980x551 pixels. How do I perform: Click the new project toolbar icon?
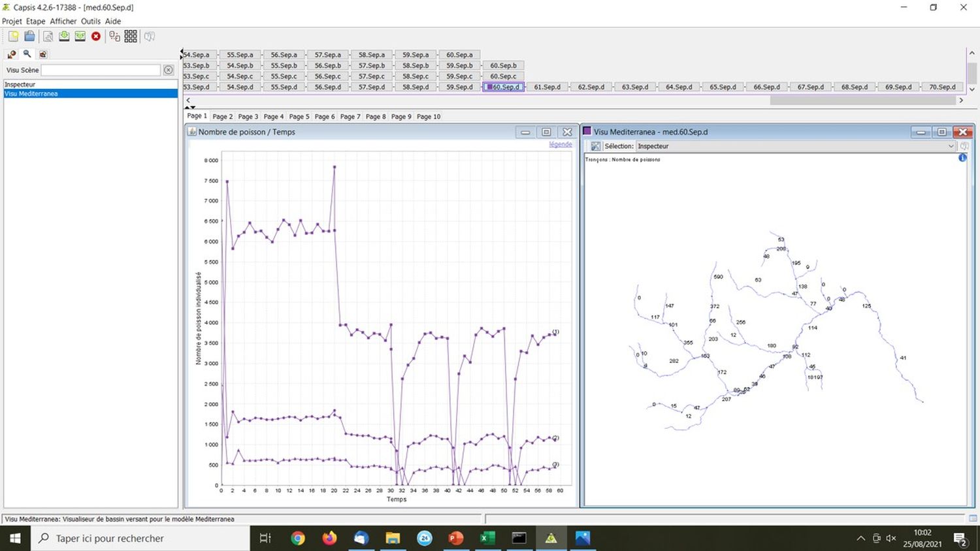point(13,37)
